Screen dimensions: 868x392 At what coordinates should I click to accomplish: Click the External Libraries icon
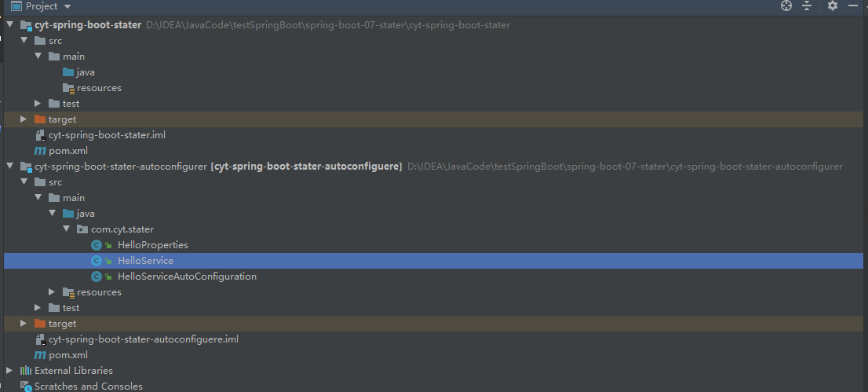coord(25,370)
